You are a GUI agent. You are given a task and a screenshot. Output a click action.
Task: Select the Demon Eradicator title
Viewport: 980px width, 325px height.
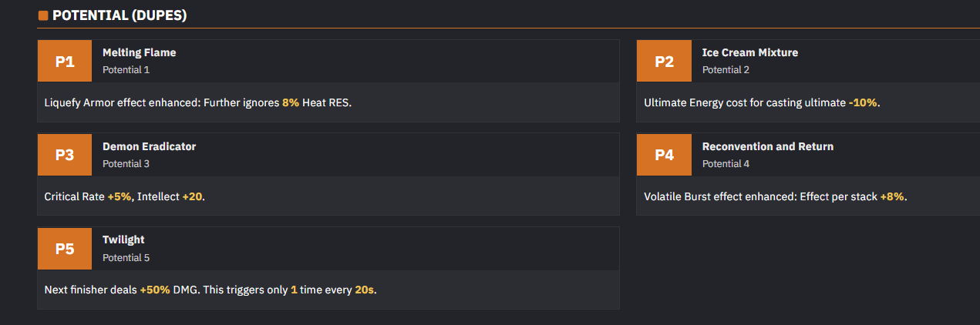click(149, 146)
